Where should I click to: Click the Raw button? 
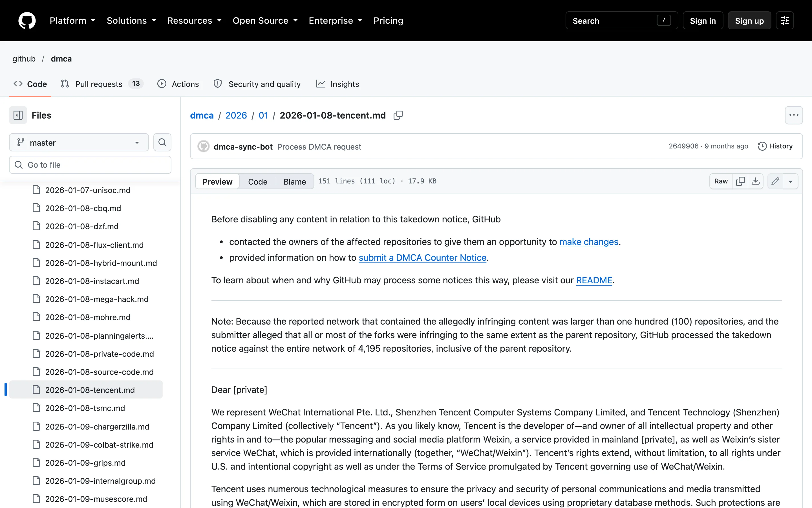pyautogui.click(x=721, y=181)
